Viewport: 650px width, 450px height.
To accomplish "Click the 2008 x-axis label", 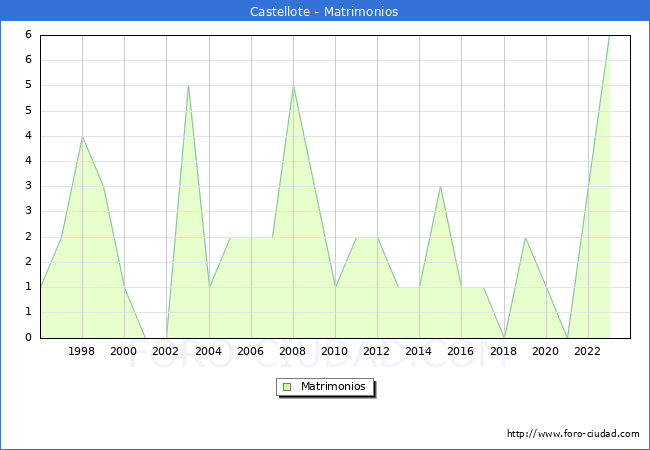I will (293, 351).
